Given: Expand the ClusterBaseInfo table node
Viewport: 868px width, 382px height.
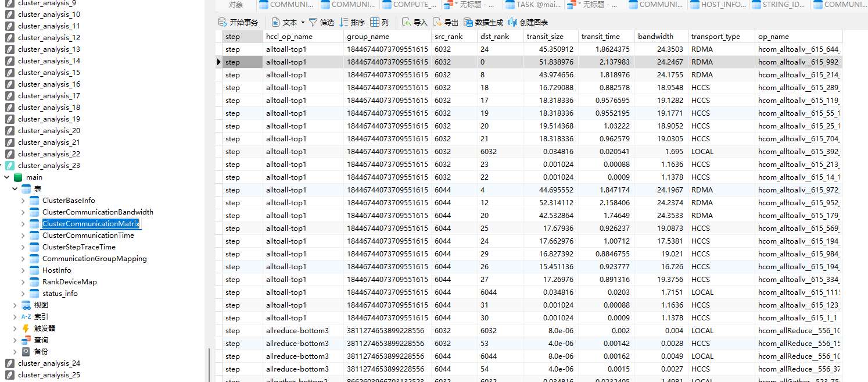Looking at the screenshot, I should coord(23,201).
